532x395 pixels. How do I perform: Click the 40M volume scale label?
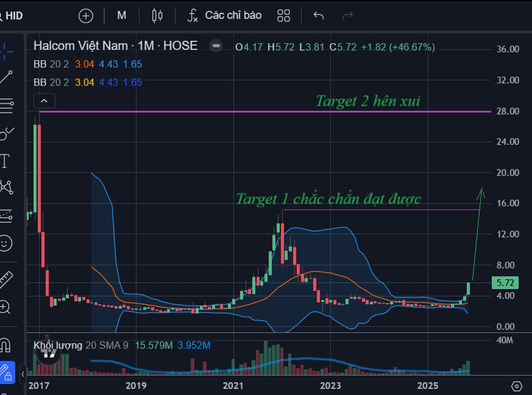click(505, 340)
